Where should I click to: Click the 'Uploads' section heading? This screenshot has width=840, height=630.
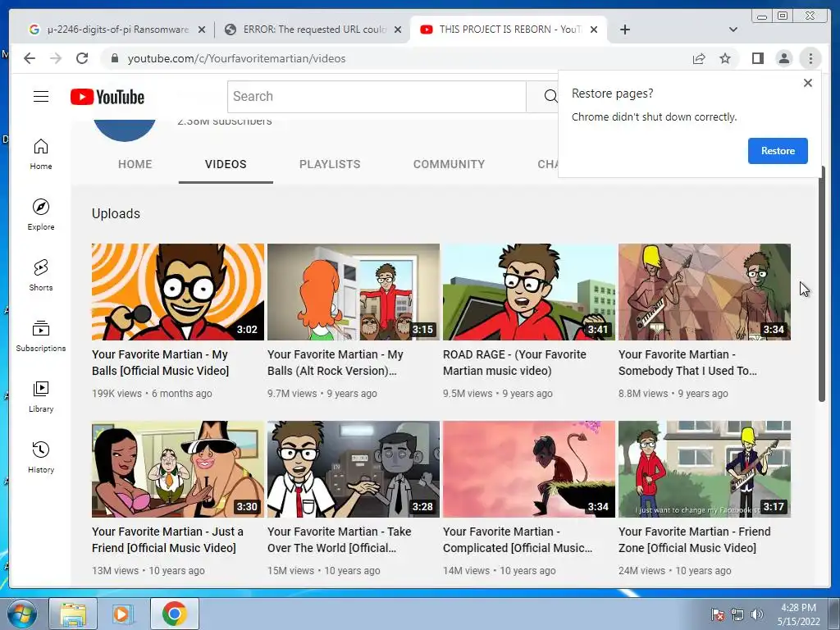[x=116, y=214]
